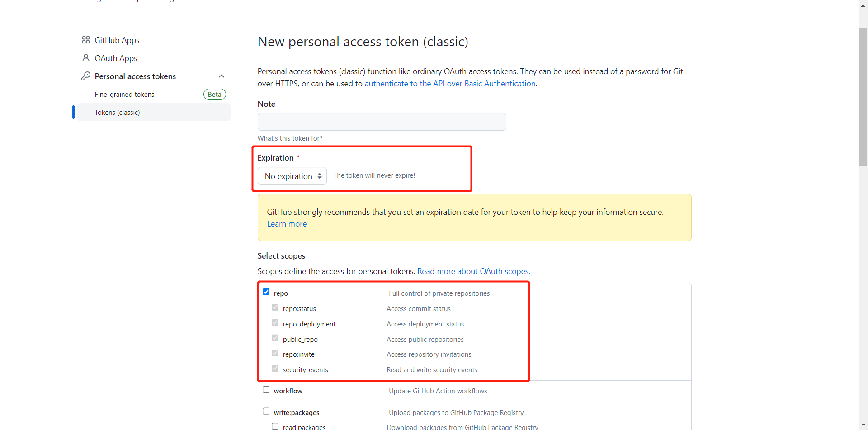Open Fine-grained tokens page

pos(124,95)
